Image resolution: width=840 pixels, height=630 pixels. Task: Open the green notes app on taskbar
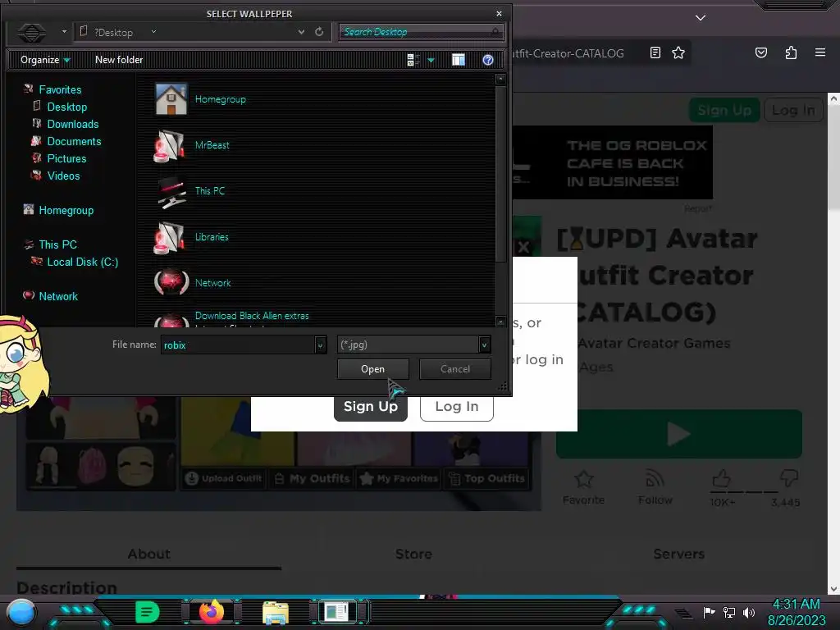point(148,612)
